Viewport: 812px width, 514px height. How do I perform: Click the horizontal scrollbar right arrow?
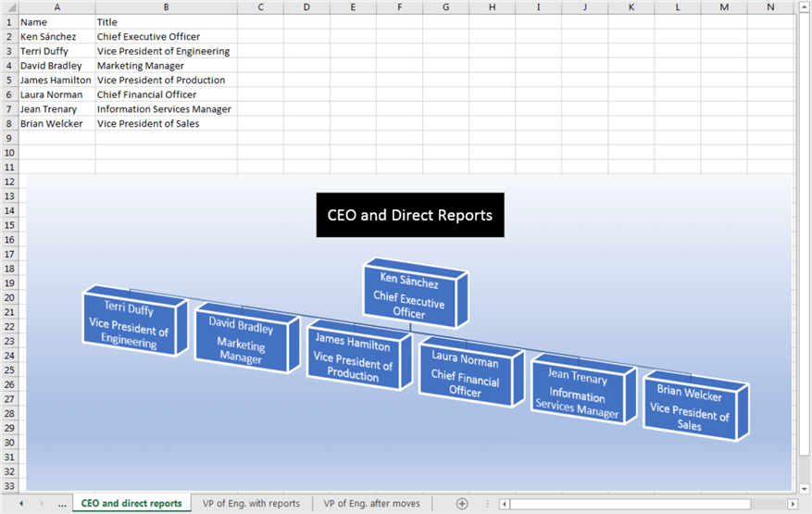point(793,504)
